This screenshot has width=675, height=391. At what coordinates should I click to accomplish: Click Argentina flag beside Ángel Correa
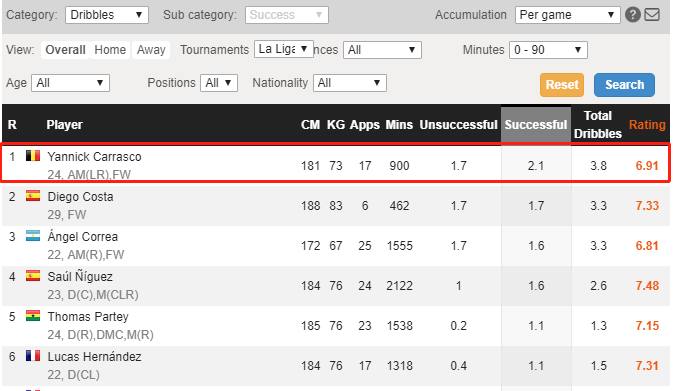coord(33,236)
